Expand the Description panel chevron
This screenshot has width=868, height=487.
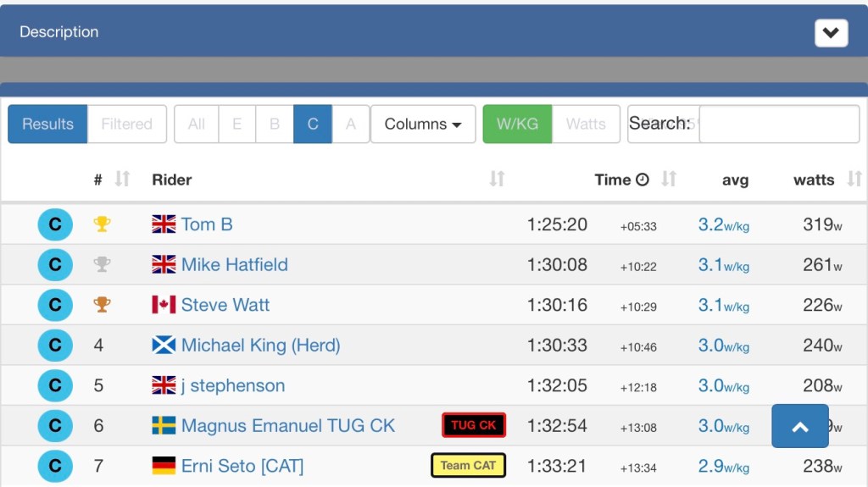click(831, 33)
